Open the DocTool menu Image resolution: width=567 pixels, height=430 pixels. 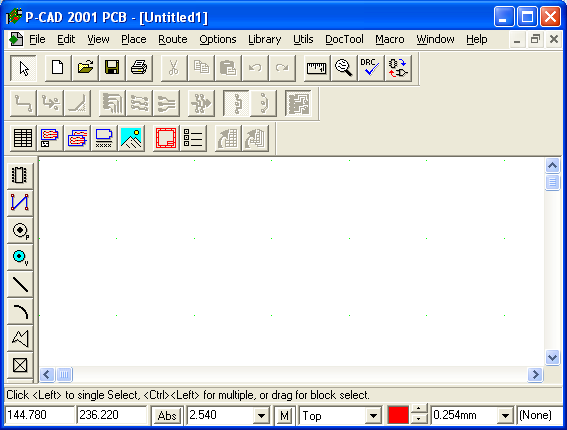coord(344,39)
